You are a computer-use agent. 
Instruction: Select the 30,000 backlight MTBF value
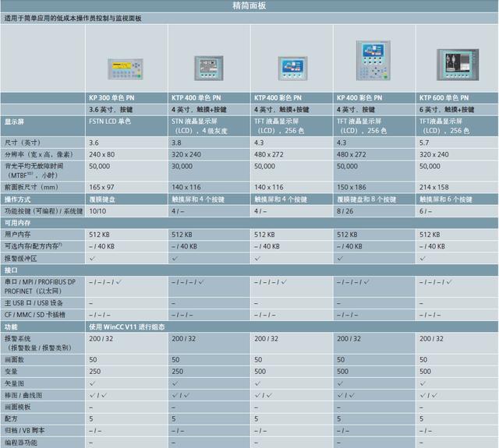click(182, 166)
